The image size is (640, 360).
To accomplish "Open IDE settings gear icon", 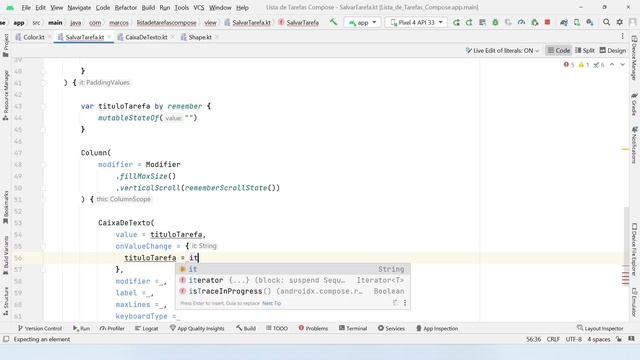I will [x=620, y=22].
